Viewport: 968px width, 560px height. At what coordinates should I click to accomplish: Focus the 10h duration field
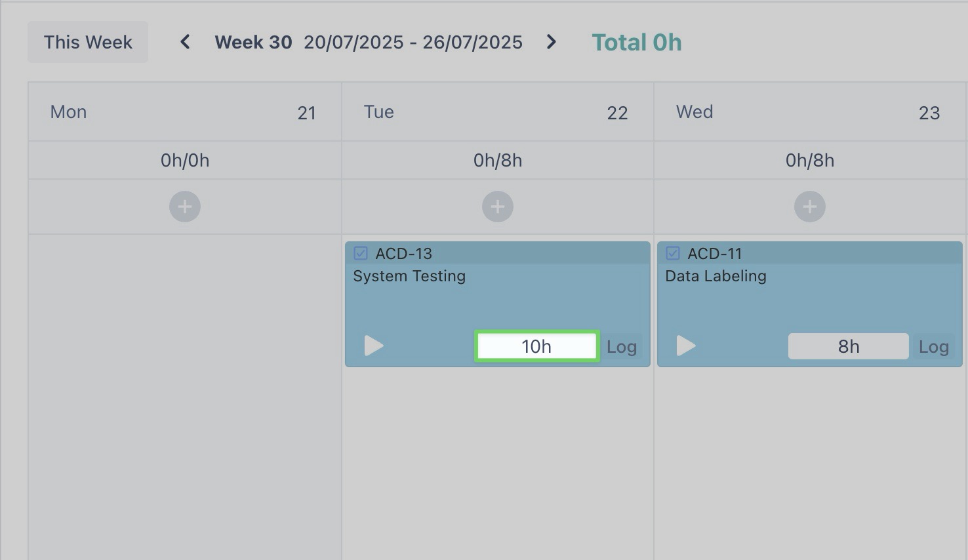(x=536, y=346)
